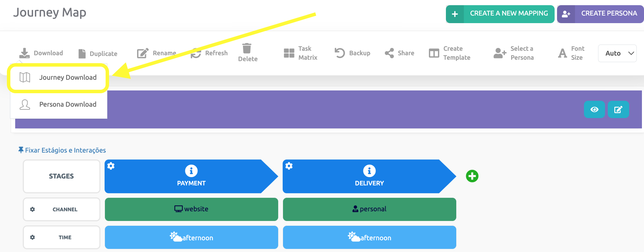The width and height of the screenshot is (644, 252).
Task: Click the Rename pencil icon
Action: click(x=143, y=53)
